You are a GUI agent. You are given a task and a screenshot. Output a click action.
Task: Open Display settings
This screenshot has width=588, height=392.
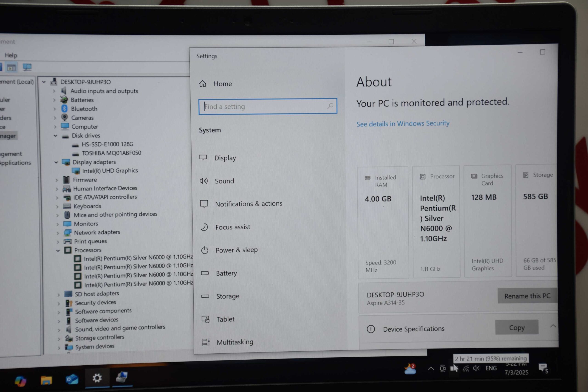point(225,158)
